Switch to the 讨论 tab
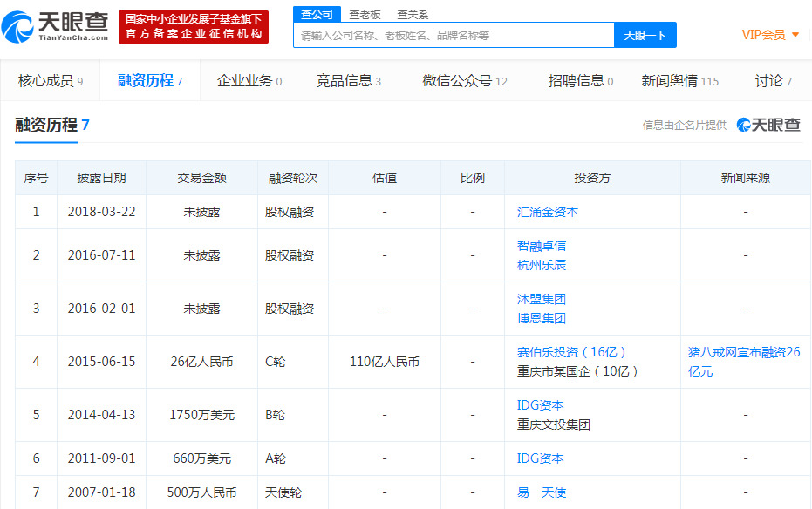812x509 pixels. [773, 81]
